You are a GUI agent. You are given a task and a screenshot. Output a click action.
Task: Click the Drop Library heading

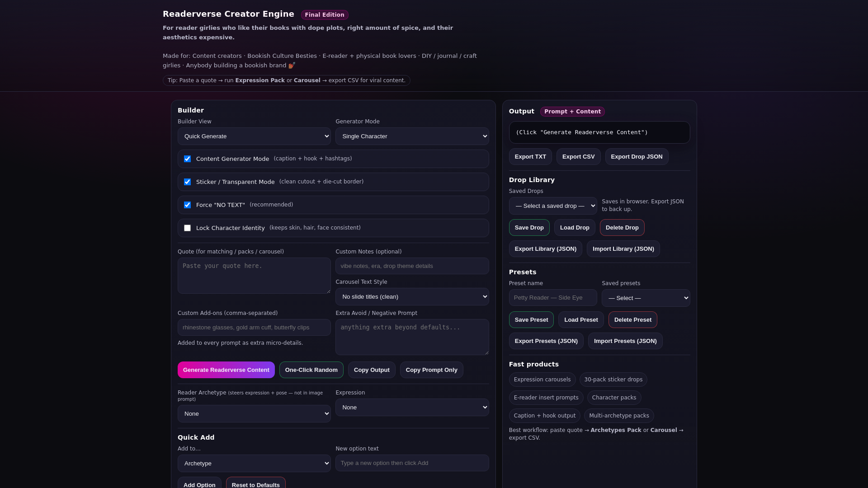[532, 180]
